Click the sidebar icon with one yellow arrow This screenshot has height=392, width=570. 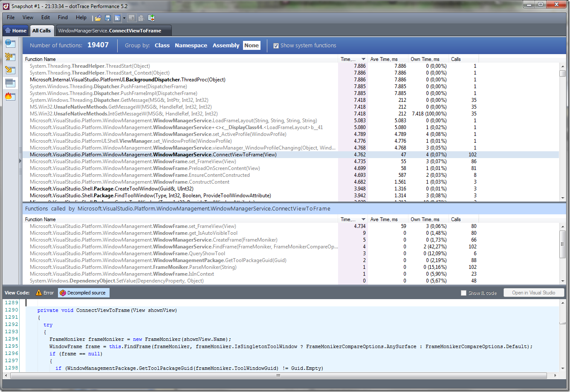point(10,70)
